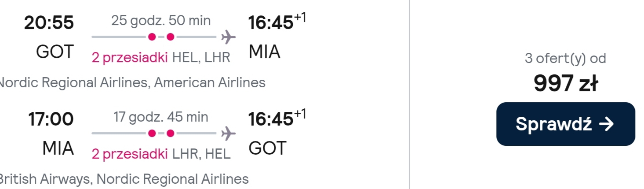The image size is (644, 189).
Task: Click first stop dot on outbound route
Action: tap(152, 37)
